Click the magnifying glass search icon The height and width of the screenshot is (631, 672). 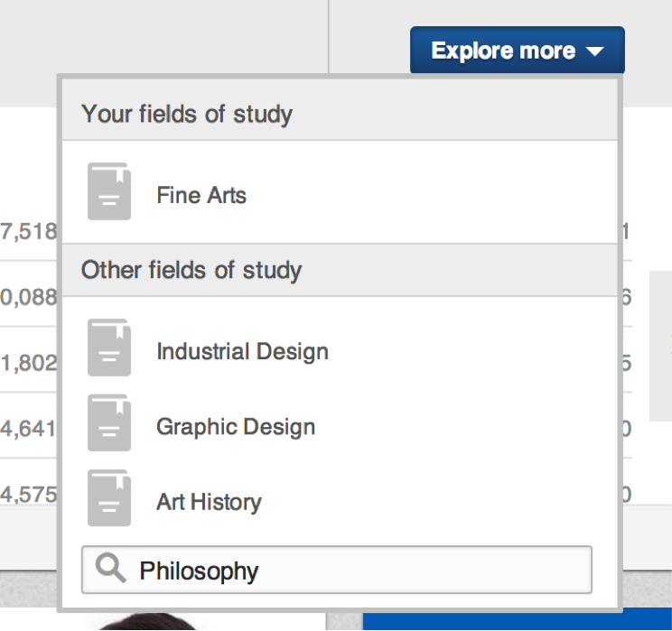109,569
